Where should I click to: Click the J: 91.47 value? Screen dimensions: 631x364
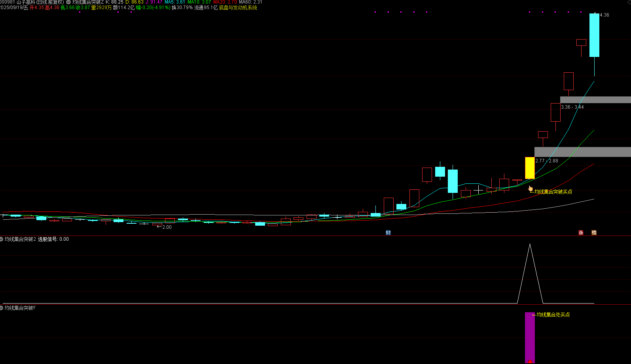point(154,2)
